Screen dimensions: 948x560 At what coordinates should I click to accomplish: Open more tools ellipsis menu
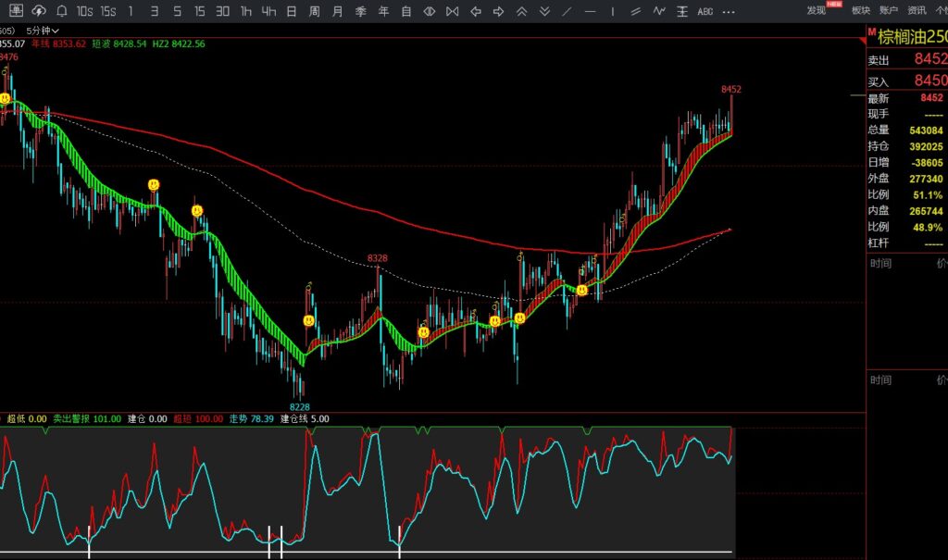click(729, 11)
